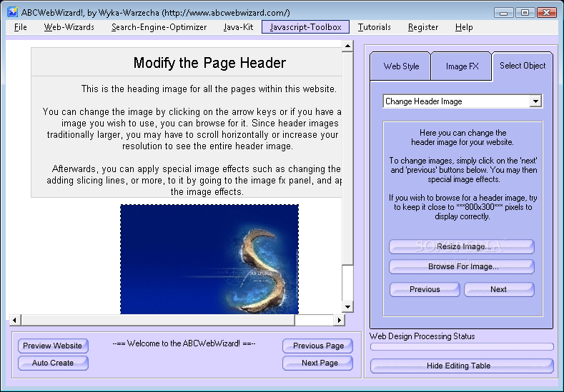Image resolution: width=564 pixels, height=392 pixels.
Task: Click the Next header image button
Action: (499, 290)
